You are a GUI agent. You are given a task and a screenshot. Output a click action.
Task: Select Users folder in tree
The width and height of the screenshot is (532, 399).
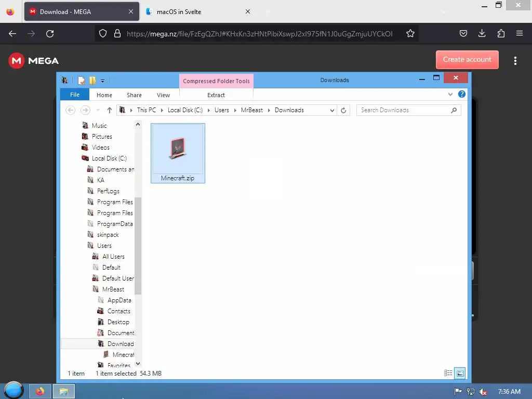coord(104,246)
